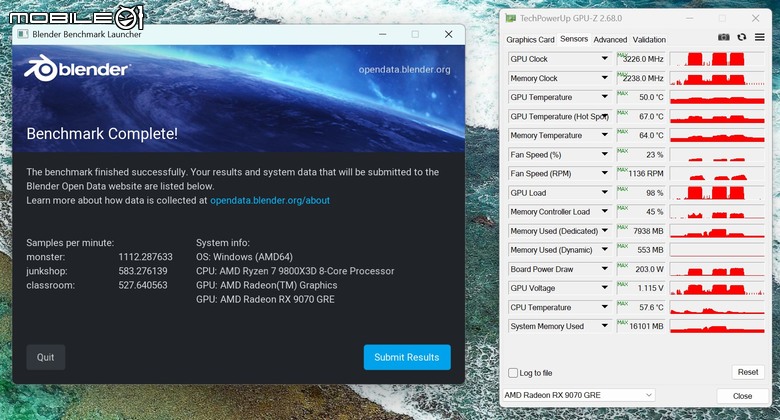Open the Memory Temperature sensor dropdown
This screenshot has height=420, width=780.
604,135
